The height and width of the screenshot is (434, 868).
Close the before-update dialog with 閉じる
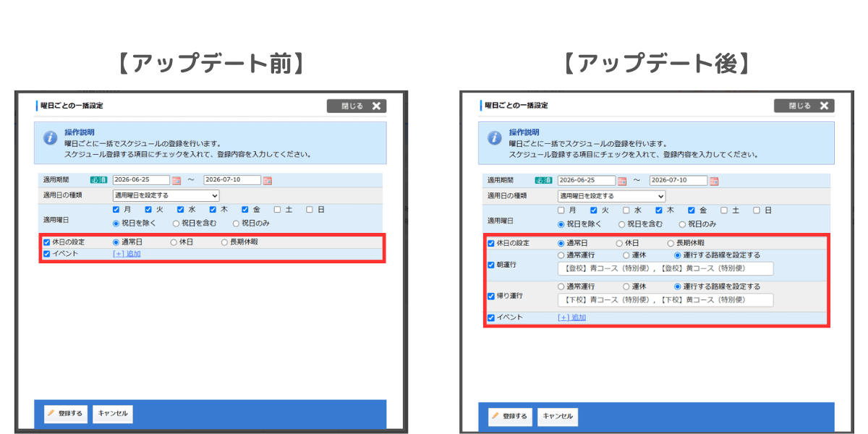[x=357, y=106]
